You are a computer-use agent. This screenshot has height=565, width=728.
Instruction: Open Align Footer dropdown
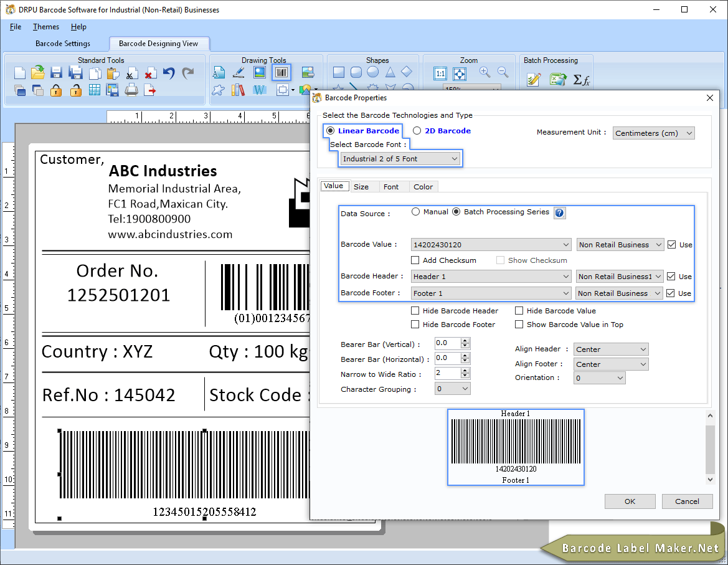coord(611,364)
